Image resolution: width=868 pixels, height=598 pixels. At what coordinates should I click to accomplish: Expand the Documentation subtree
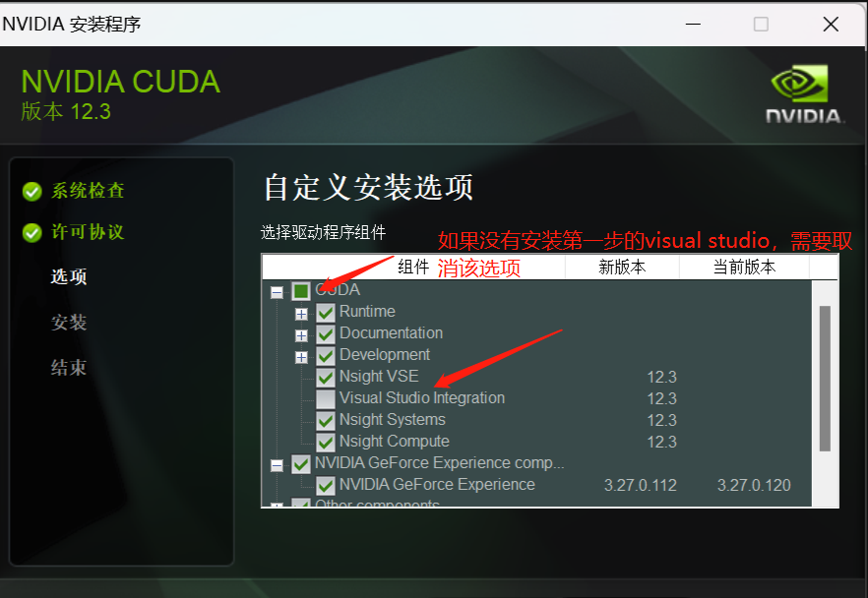coord(301,335)
